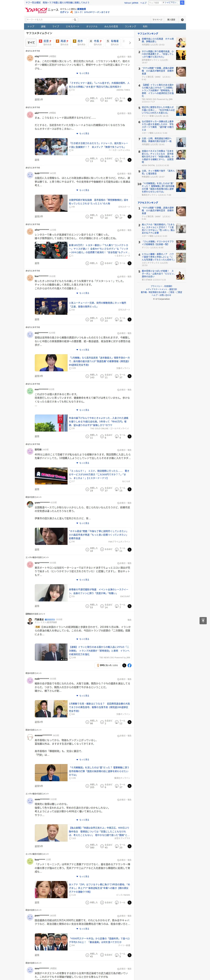This screenshot has height=980, width=210.
Task: Expand nvr's comment with もっと見る
Action: (83, 410)
